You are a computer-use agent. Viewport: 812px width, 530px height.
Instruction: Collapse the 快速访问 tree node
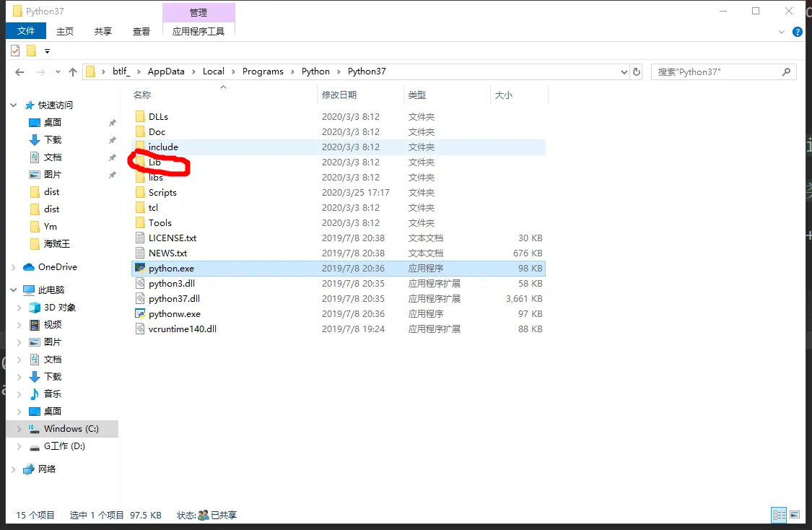tap(14, 105)
